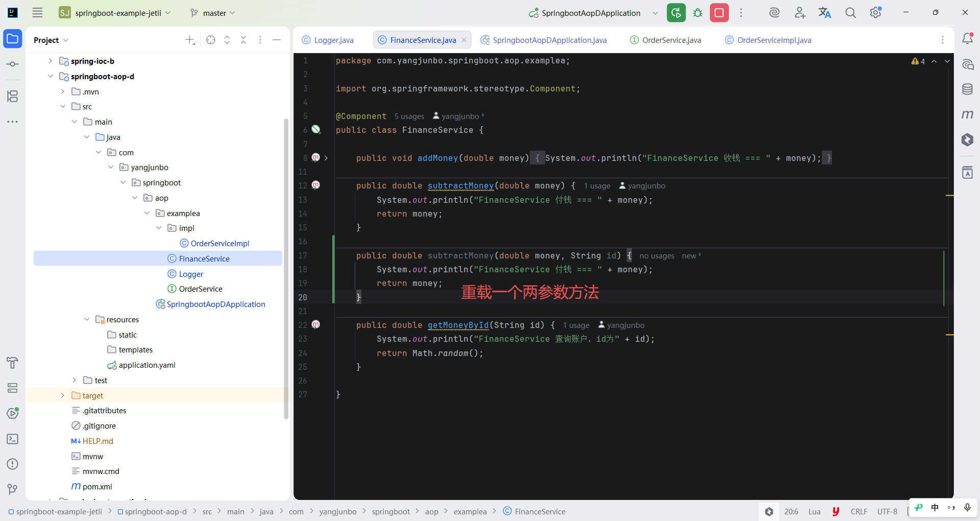Click the Debug bug icon

698,13
